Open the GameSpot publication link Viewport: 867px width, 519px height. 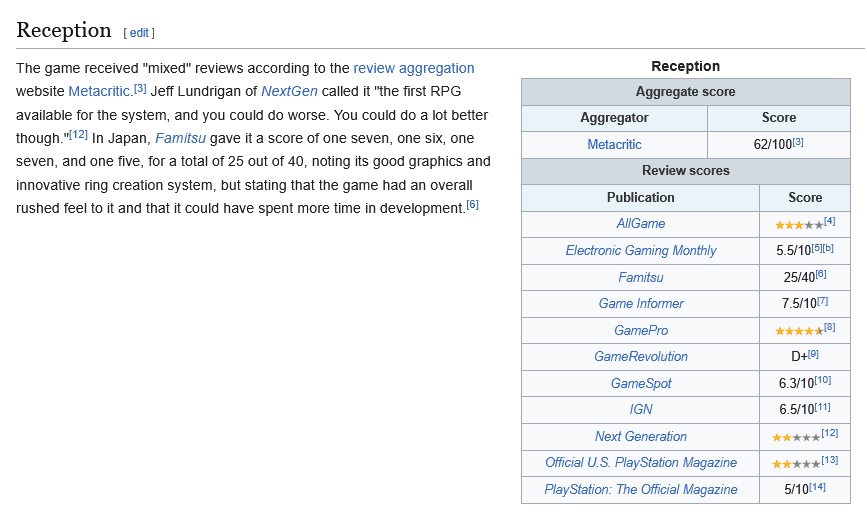click(640, 383)
